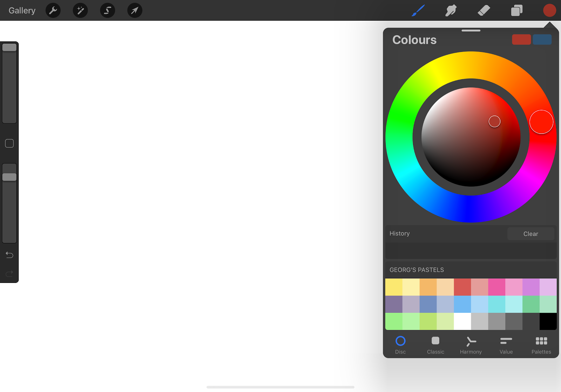Viewport: 561px width, 392px height.
Task: Pick the peach pastel swatch
Action: [445, 287]
